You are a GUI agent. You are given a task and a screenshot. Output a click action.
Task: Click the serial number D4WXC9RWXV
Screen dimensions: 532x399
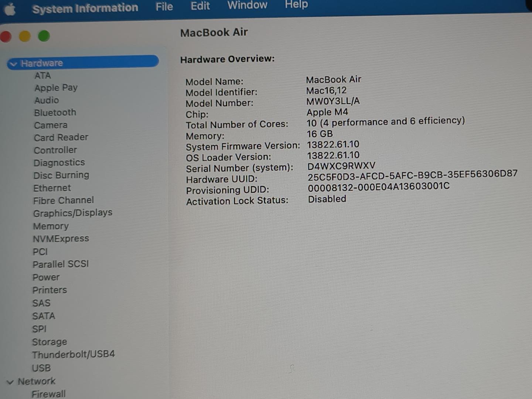(341, 166)
